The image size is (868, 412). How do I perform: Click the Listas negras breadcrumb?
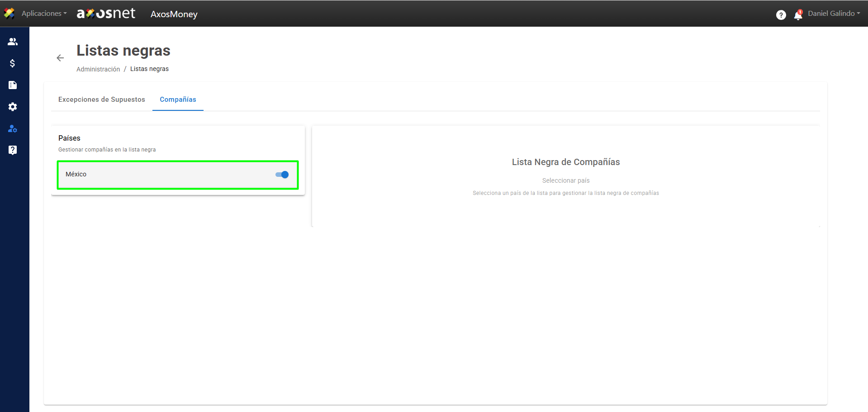tap(149, 69)
